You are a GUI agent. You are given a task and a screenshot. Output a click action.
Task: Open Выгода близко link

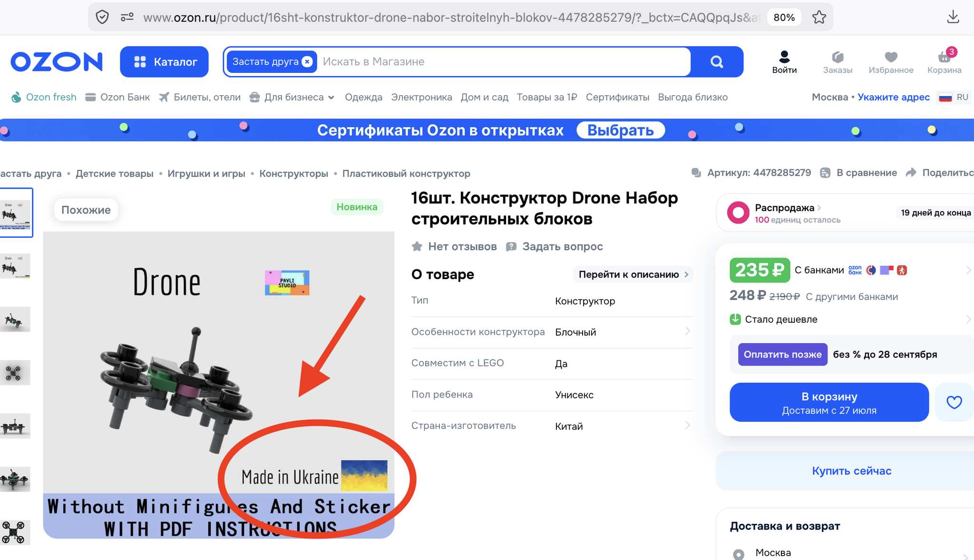pyautogui.click(x=692, y=97)
